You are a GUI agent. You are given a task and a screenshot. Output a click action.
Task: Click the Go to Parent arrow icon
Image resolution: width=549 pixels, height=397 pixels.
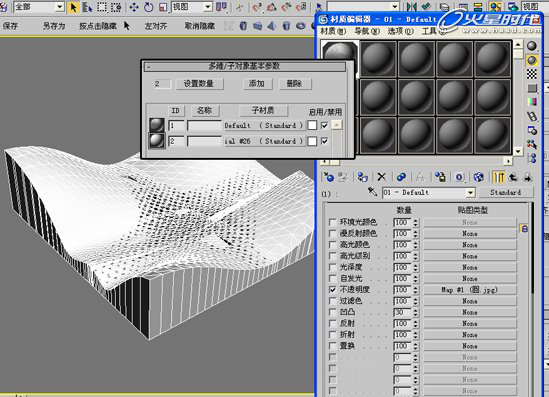(513, 177)
